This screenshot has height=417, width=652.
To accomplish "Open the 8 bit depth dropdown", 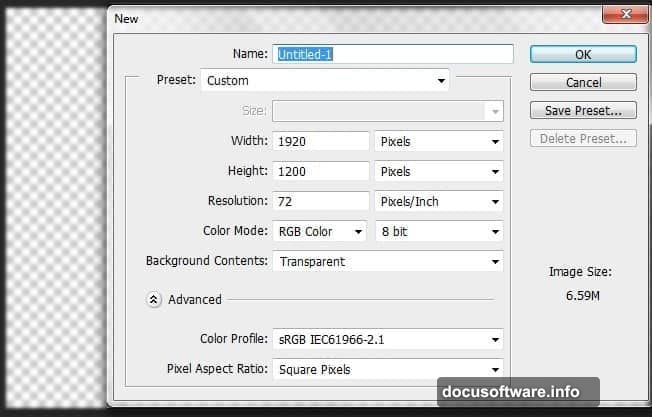I will 438,231.
